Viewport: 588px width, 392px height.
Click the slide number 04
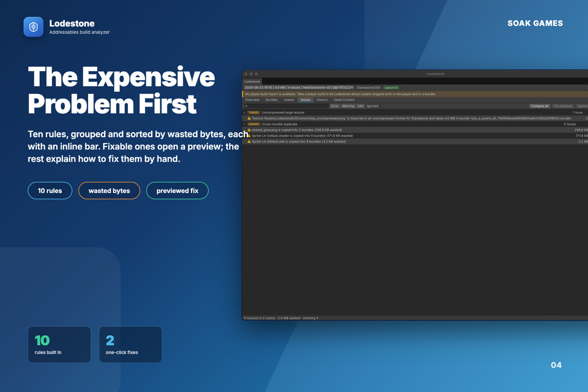click(556, 365)
